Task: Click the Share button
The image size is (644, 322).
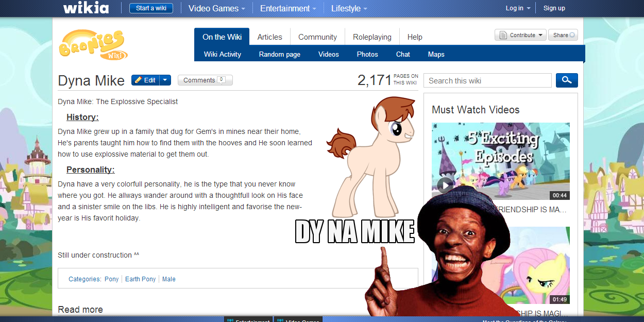Action: (x=563, y=35)
